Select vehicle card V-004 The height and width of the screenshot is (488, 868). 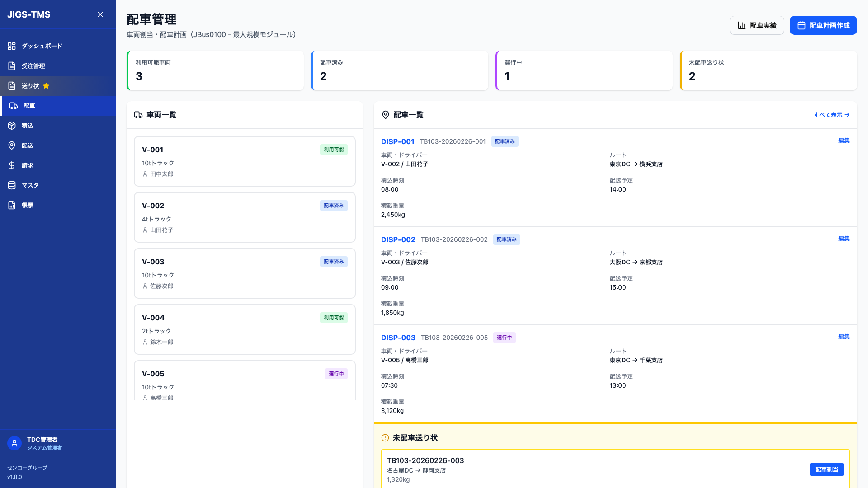[245, 329]
